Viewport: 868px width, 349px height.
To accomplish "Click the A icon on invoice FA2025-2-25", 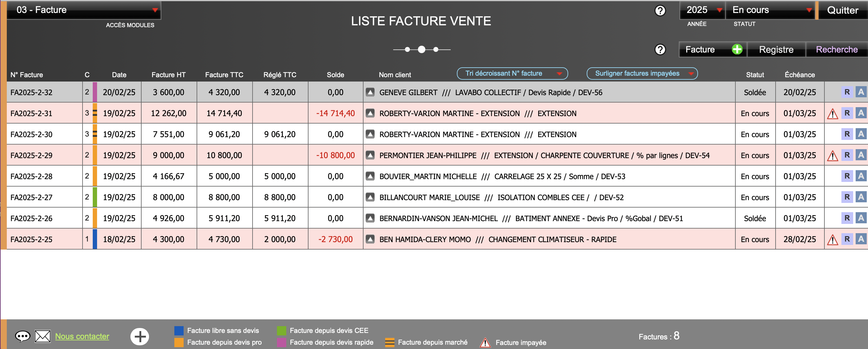I will coord(861,239).
